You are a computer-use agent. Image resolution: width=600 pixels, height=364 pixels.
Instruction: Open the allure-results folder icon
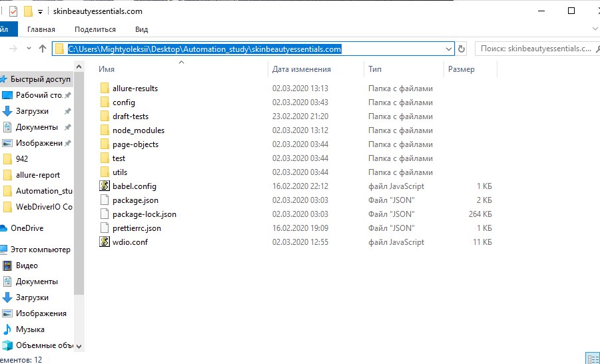click(105, 89)
